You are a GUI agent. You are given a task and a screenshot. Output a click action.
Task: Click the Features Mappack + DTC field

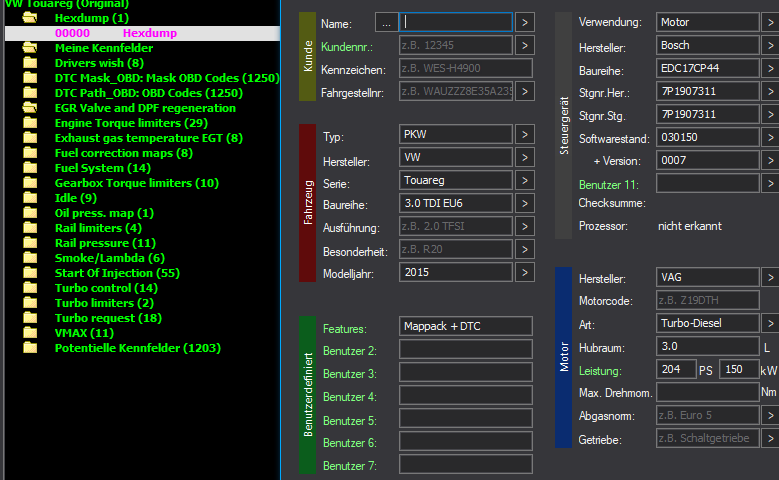pyautogui.click(x=466, y=326)
